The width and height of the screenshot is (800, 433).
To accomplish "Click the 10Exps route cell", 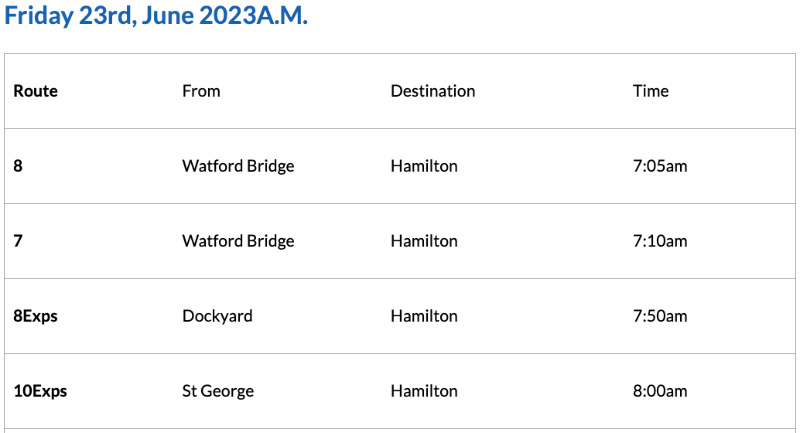I will click(40, 391).
